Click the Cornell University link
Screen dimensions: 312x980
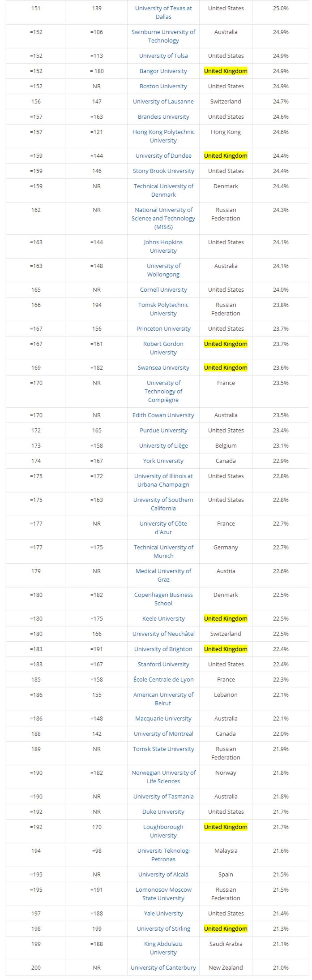163,289
